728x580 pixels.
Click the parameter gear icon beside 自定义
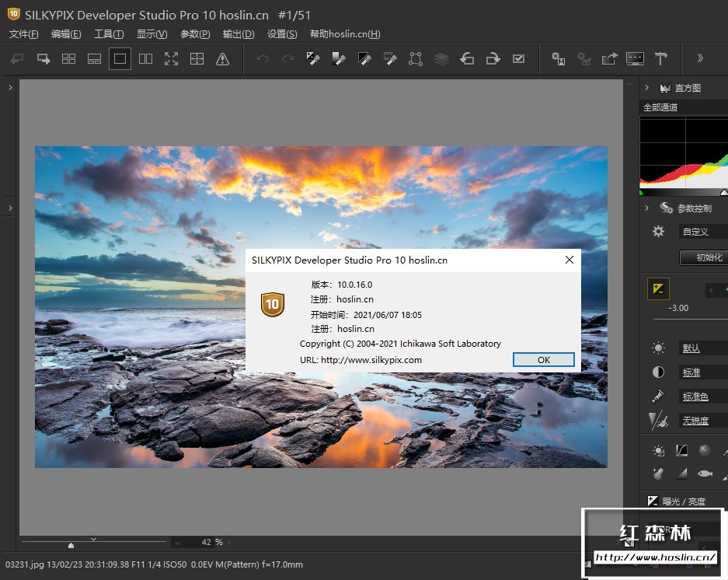(x=658, y=232)
